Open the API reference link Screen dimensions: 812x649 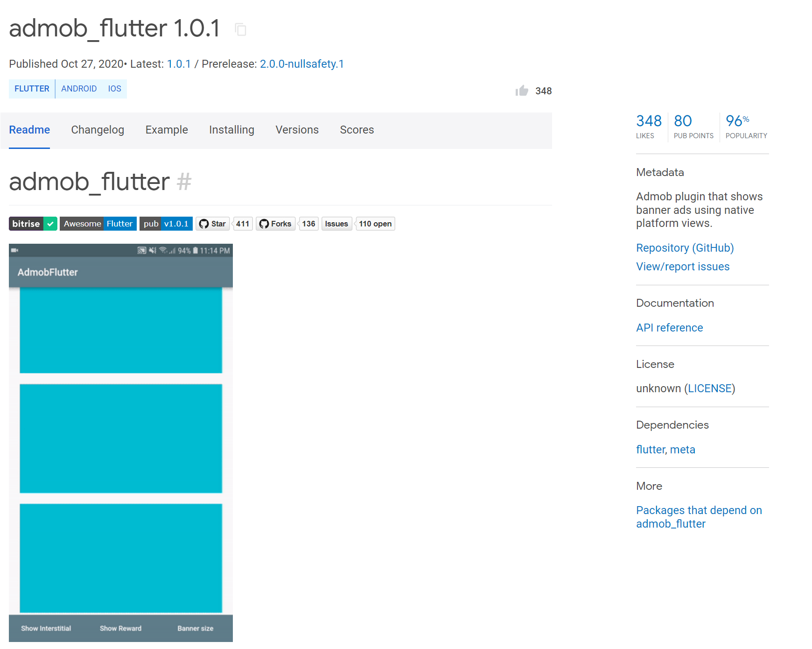pos(670,328)
